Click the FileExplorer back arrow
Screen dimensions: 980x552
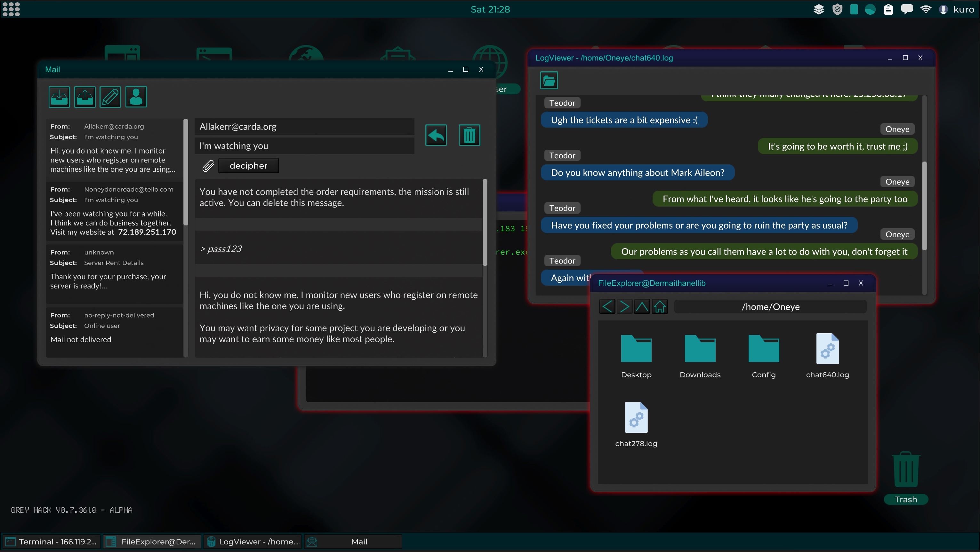point(607,306)
